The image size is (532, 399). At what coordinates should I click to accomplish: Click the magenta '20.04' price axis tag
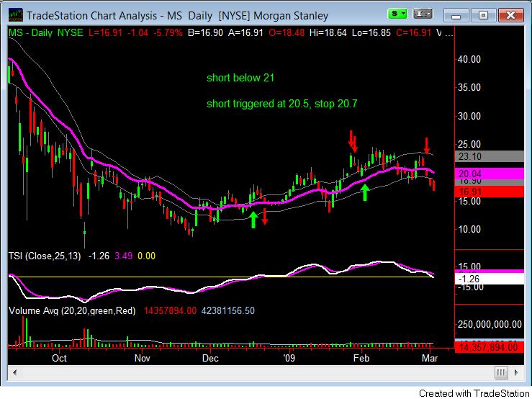click(490, 174)
